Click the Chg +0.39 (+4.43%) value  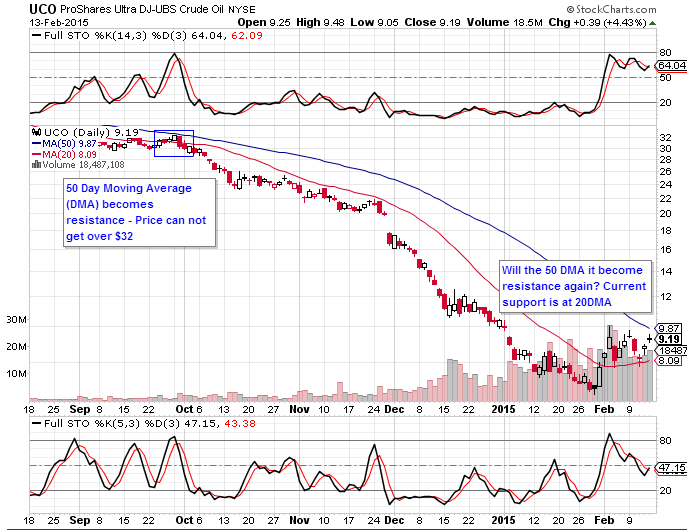pyautogui.click(x=598, y=22)
